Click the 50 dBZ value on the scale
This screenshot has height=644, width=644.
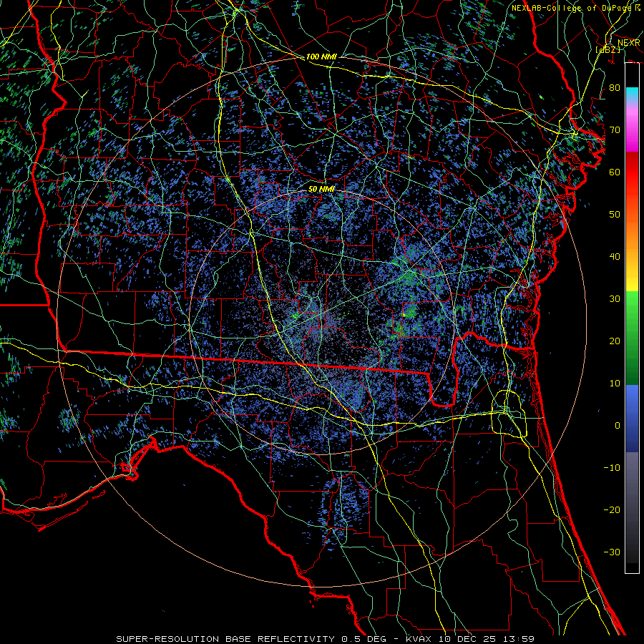(x=615, y=215)
